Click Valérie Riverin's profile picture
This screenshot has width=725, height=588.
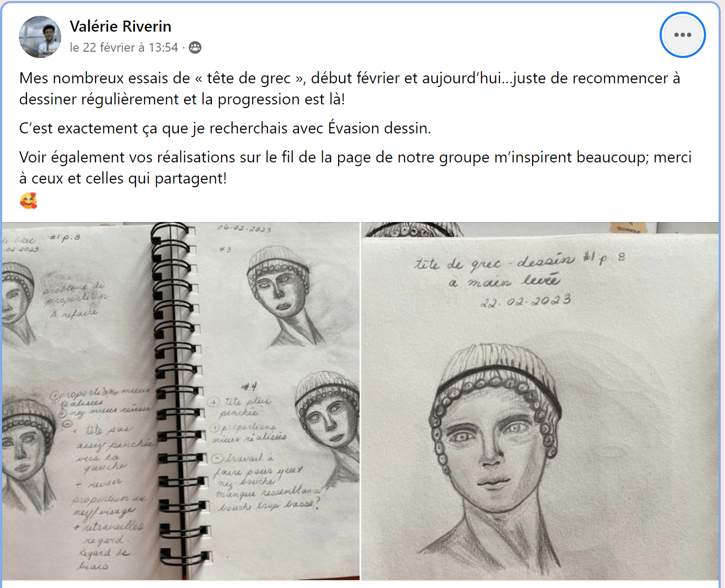40,37
